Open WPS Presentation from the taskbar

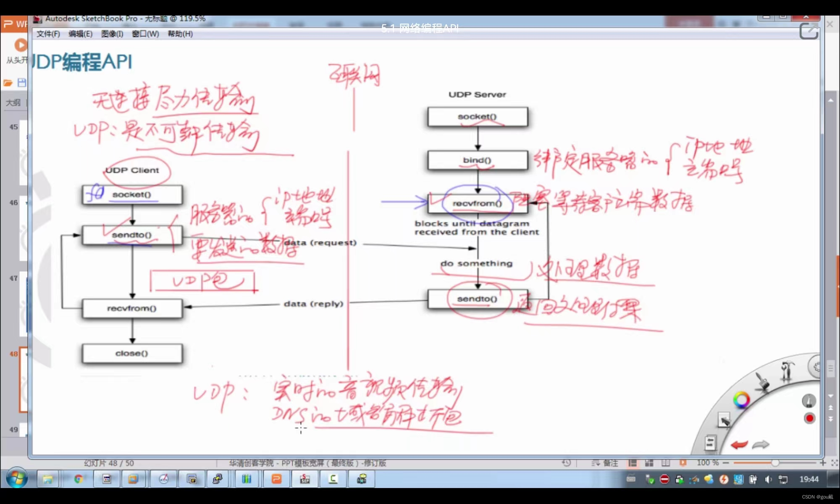coord(277,479)
